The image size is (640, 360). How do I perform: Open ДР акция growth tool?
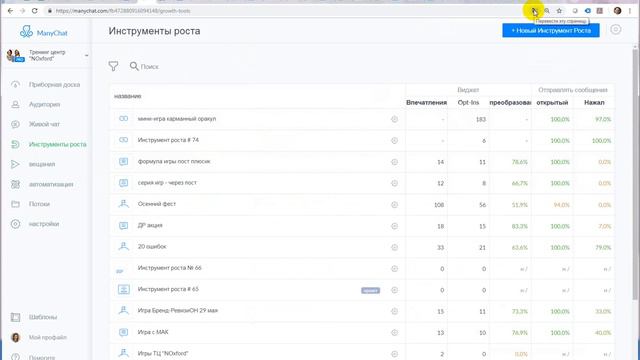150,225
